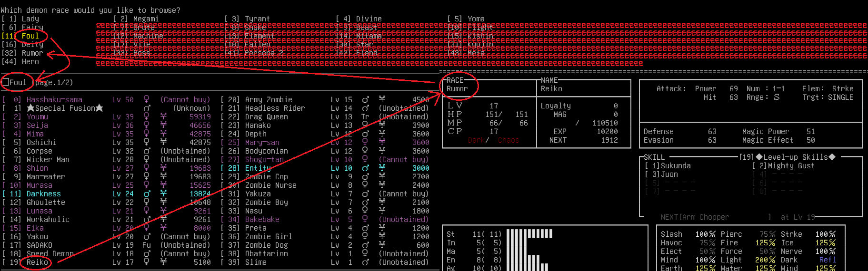Click the diamond before Level-up Skills

coord(759,157)
